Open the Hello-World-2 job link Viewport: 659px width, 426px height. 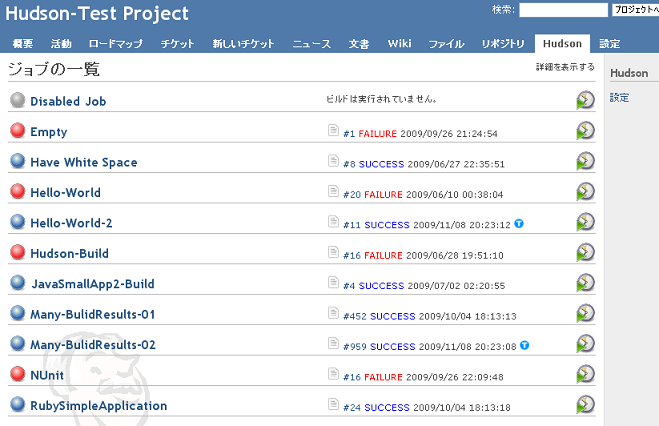coord(71,223)
